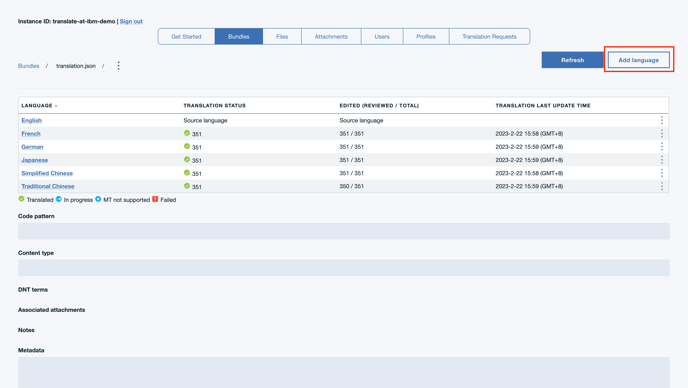Open the Files tab
The width and height of the screenshot is (688, 388).
[282, 36]
